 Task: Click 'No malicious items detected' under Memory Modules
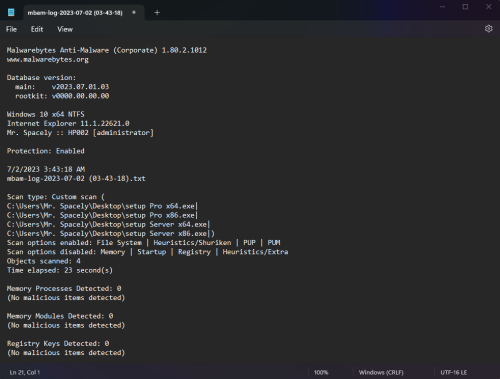pyautogui.click(x=66, y=325)
